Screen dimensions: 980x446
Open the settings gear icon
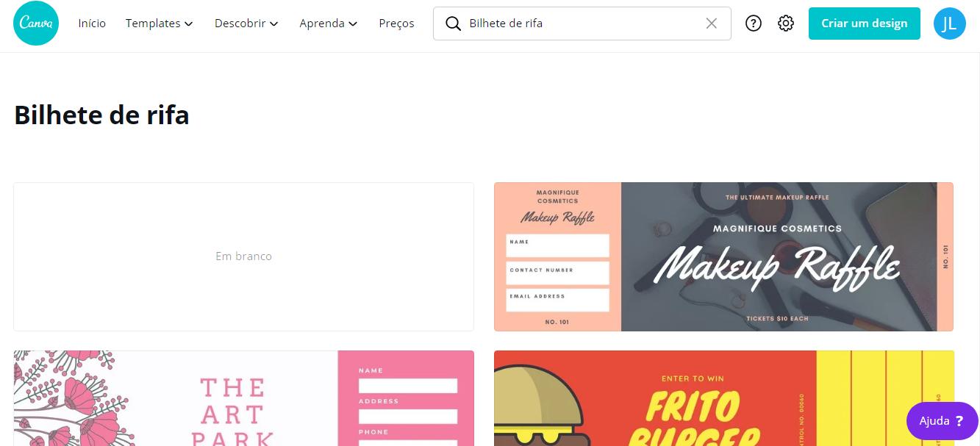[786, 24]
